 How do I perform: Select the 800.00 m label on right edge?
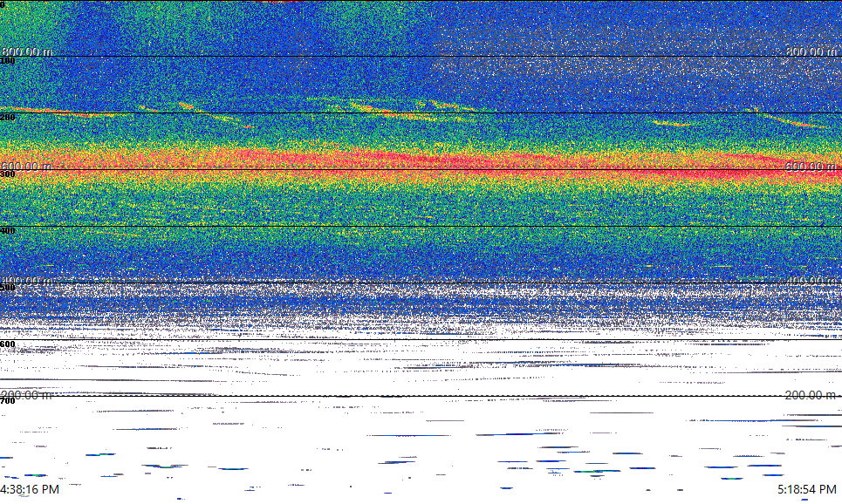click(x=811, y=51)
